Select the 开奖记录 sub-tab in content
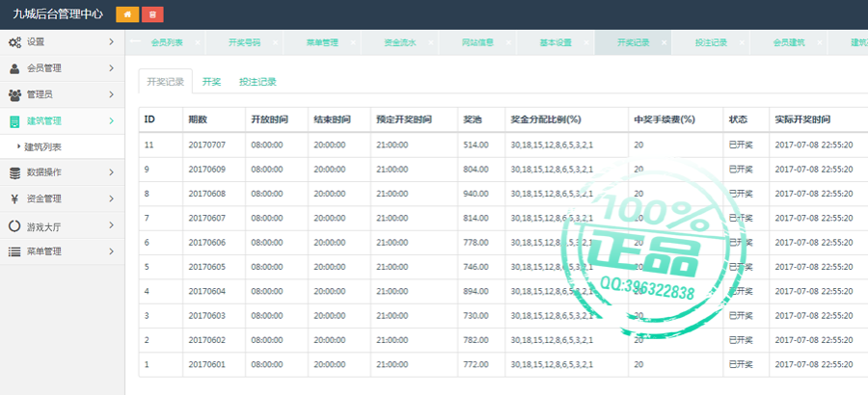The width and height of the screenshot is (868, 395). (166, 82)
